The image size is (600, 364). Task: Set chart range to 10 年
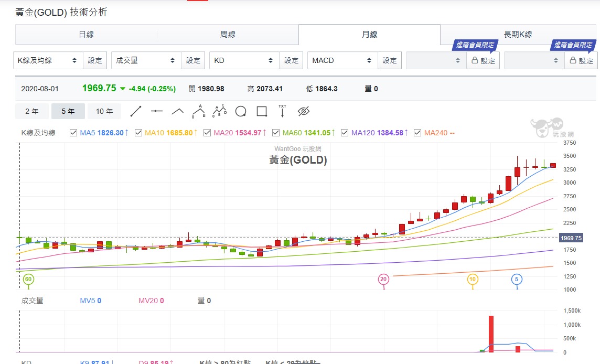coord(104,111)
